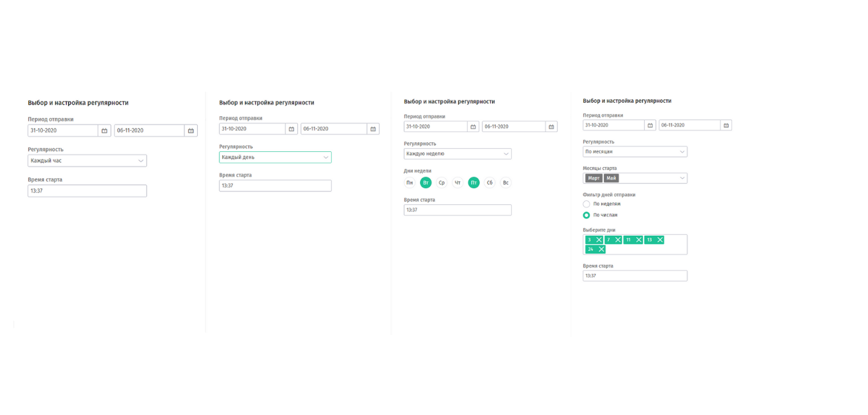Click the day 24 tag number
Image resolution: width=868 pixels, height=415 pixels.
click(590, 250)
